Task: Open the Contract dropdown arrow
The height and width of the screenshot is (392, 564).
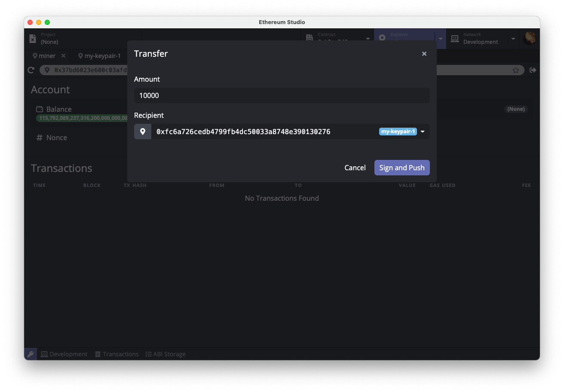Action: 368,39
